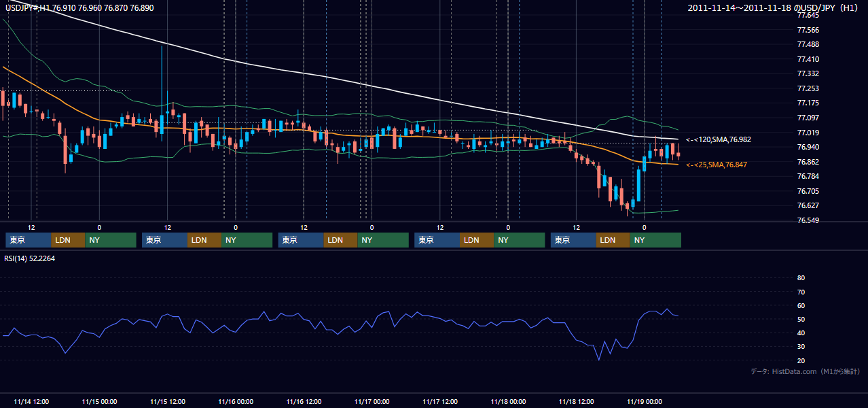Click the HistData.com data source note
The image size is (868, 408).
coord(806,371)
